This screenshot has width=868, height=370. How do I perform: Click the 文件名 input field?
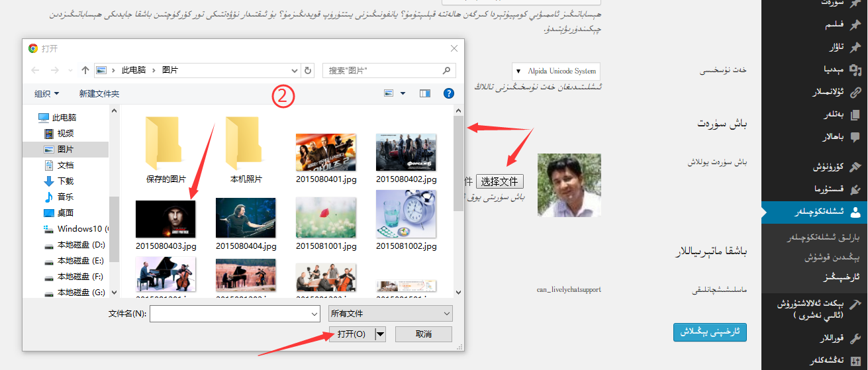coord(229,314)
